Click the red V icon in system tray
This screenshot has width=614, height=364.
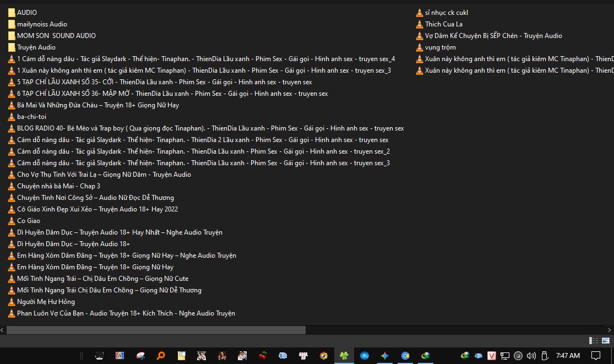[x=491, y=355]
